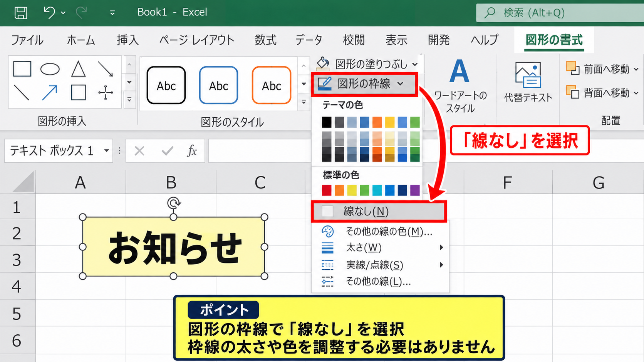Open Quick Access Toolbar customize dropdown
This screenshot has height=362, width=644.
tap(112, 13)
